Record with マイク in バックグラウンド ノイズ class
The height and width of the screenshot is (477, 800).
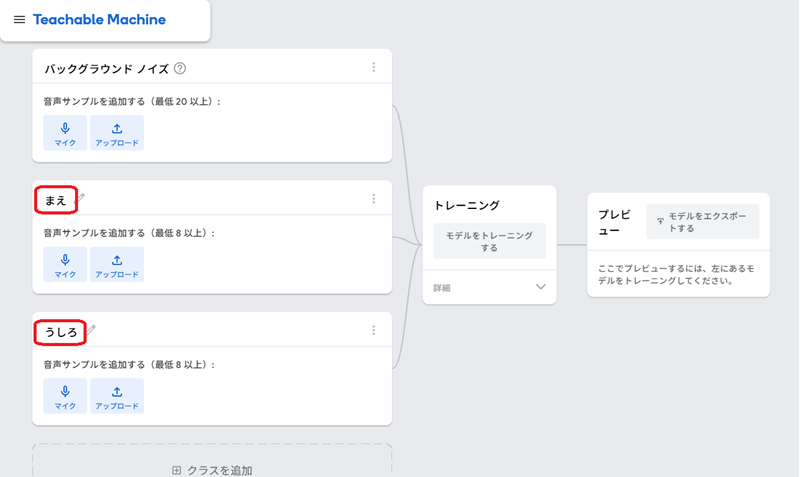pyautogui.click(x=65, y=133)
